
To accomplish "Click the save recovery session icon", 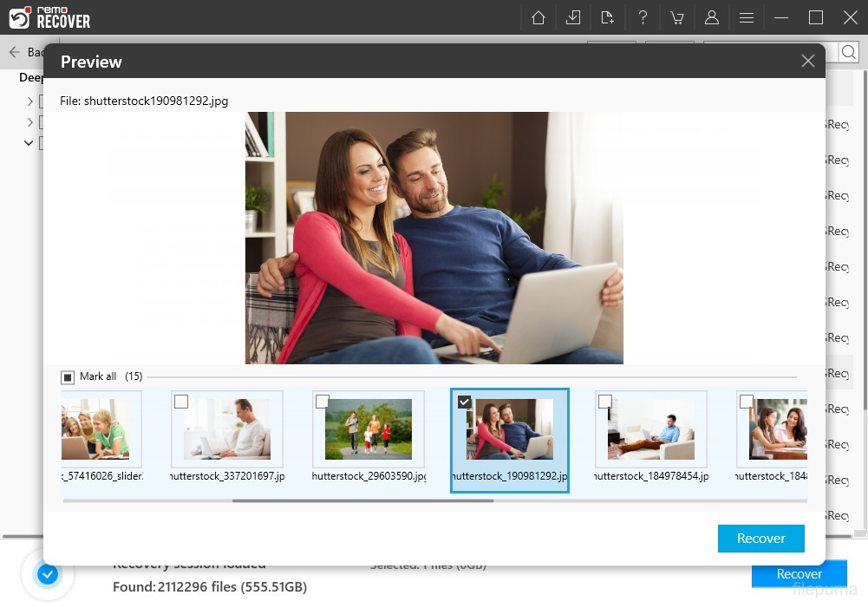I will pos(573,17).
